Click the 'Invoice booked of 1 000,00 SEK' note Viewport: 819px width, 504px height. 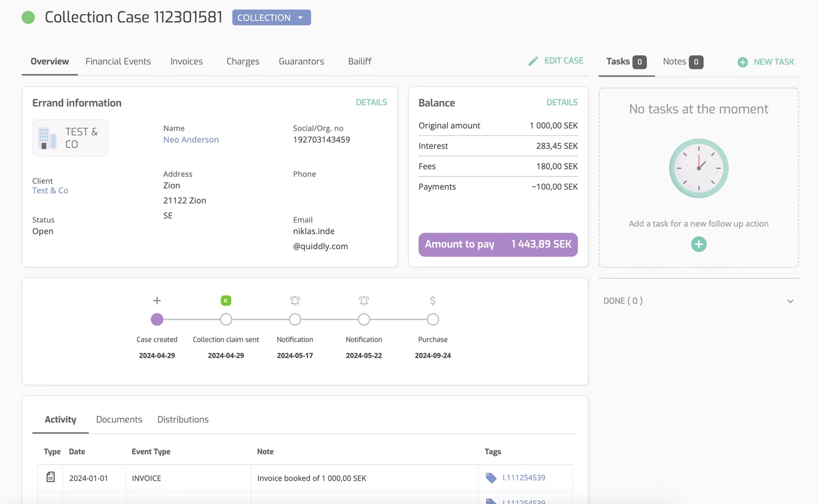312,478
